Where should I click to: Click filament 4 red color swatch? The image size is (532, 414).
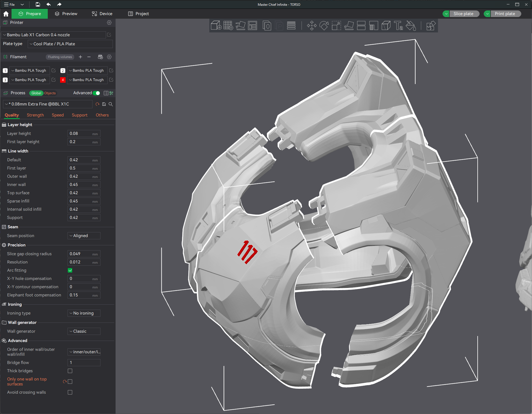click(x=63, y=80)
